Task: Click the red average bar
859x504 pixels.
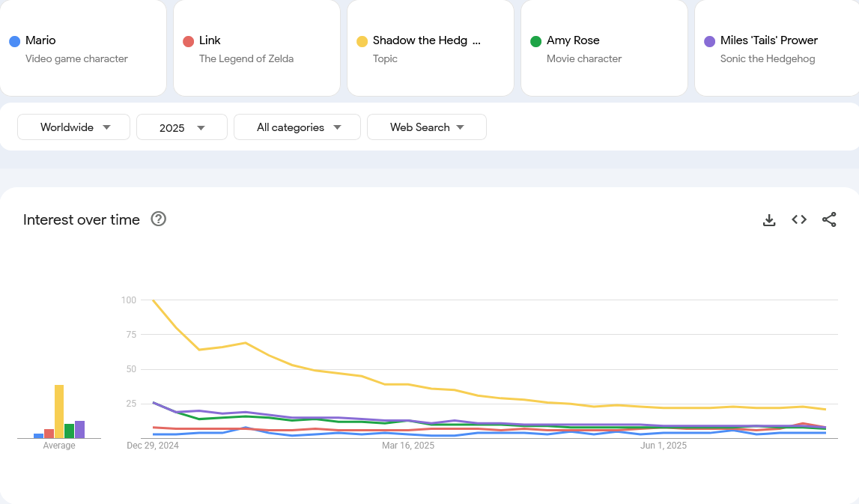Action: click(49, 434)
